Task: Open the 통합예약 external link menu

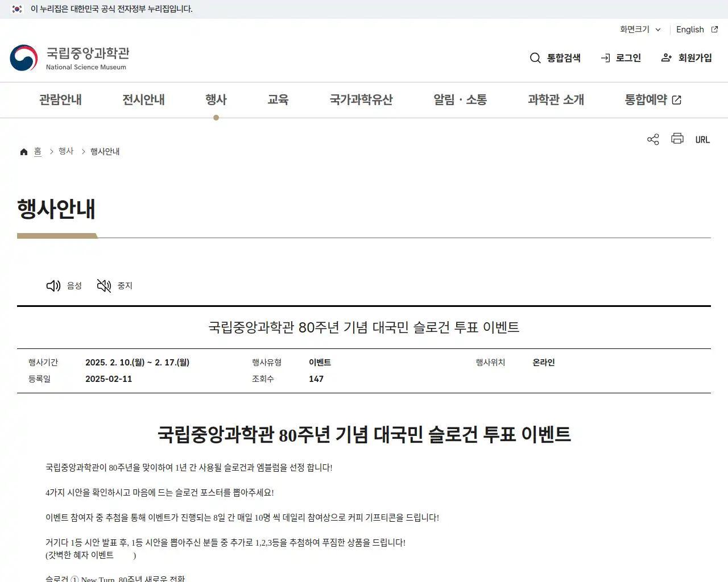Action: tap(652, 99)
